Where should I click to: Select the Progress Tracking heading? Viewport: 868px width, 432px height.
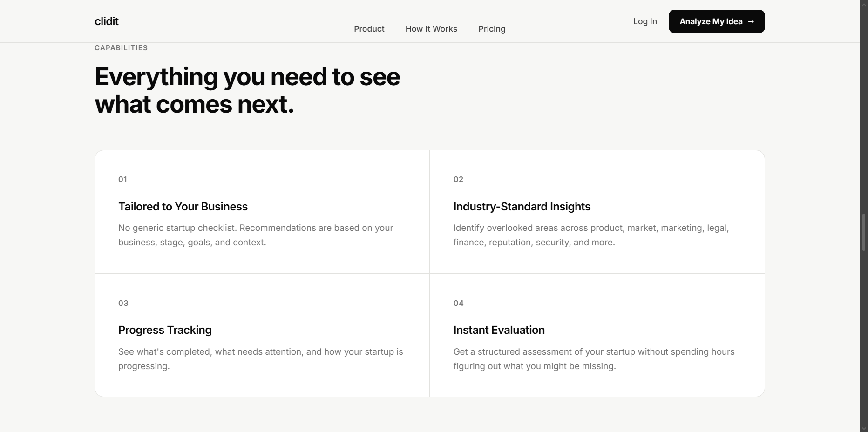click(x=165, y=330)
